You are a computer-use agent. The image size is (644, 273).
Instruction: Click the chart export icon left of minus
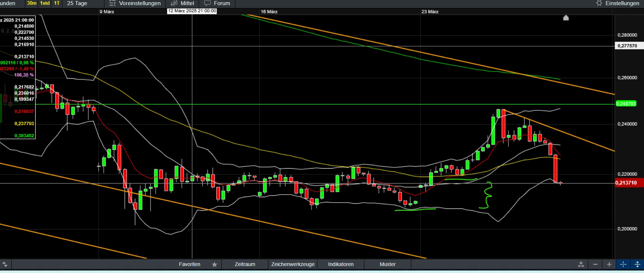tap(581, 265)
